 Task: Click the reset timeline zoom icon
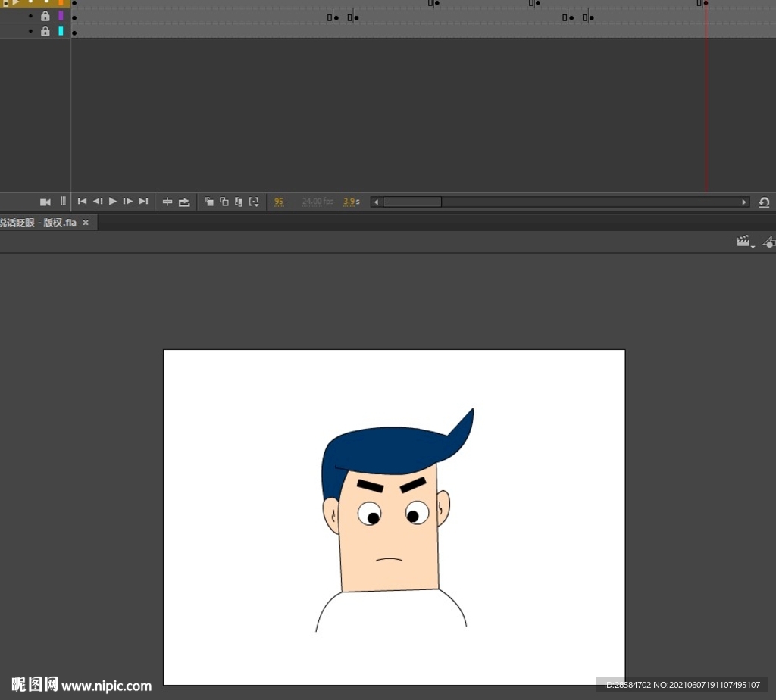[x=764, y=202]
